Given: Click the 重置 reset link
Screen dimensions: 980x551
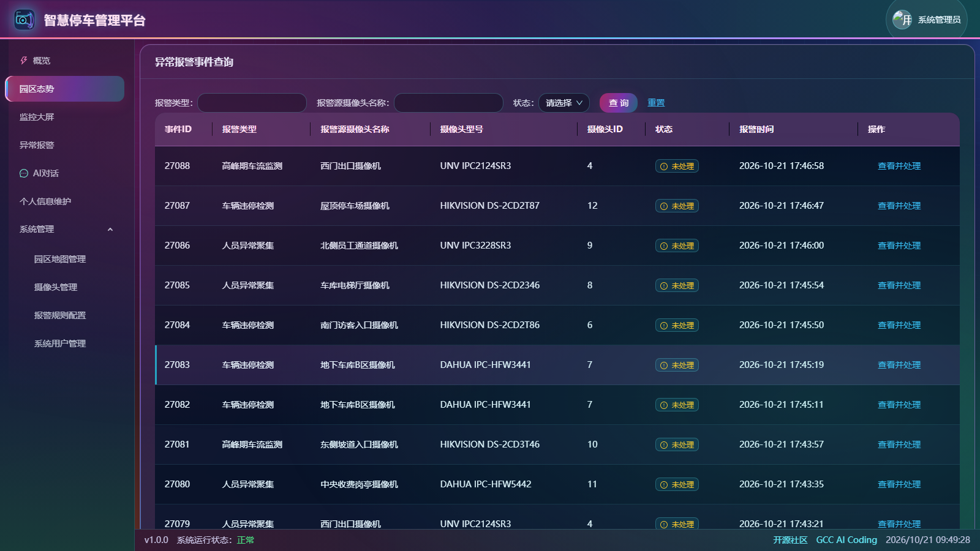Looking at the screenshot, I should click(x=656, y=103).
